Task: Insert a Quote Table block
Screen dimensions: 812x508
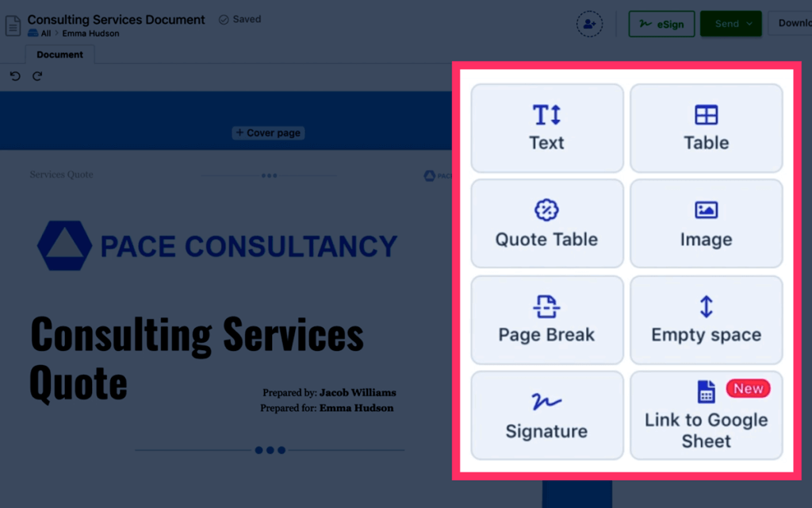Action: tap(547, 223)
